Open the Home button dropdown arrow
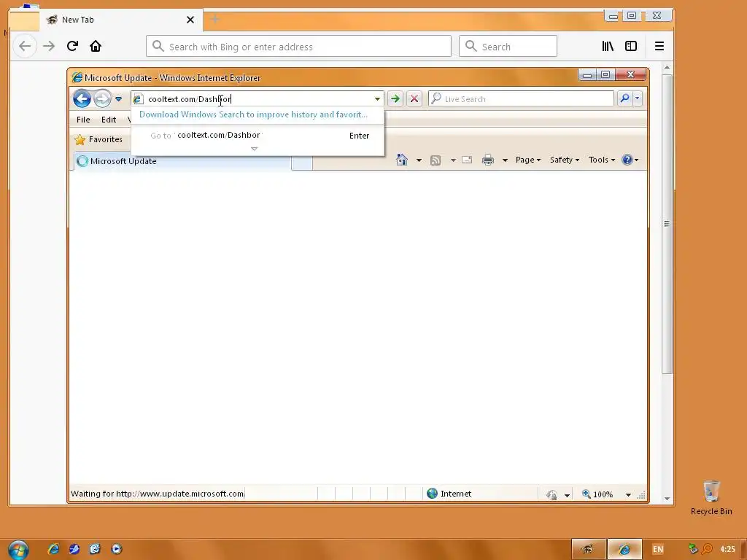This screenshot has height=560, width=747. pyautogui.click(x=419, y=160)
